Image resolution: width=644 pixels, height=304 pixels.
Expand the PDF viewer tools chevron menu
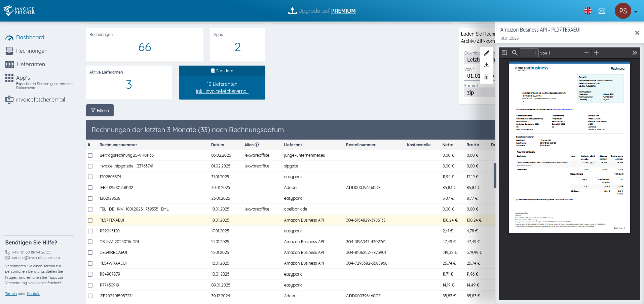pyautogui.click(x=634, y=53)
